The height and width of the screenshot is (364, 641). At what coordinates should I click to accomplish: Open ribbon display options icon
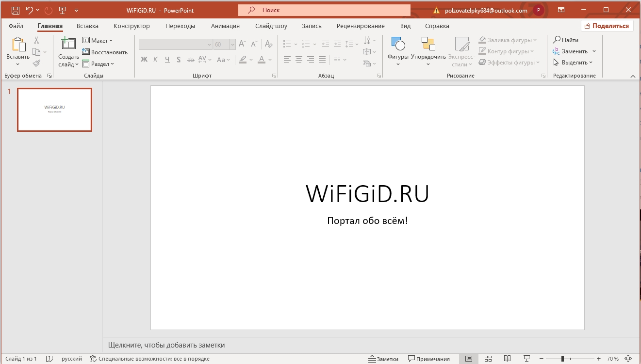[x=561, y=10]
